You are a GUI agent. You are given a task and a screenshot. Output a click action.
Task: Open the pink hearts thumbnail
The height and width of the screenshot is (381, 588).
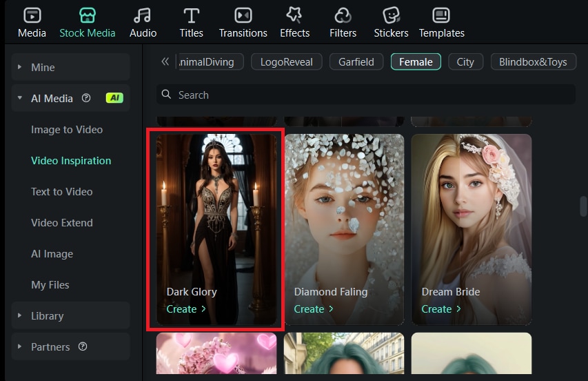pyautogui.click(x=216, y=353)
